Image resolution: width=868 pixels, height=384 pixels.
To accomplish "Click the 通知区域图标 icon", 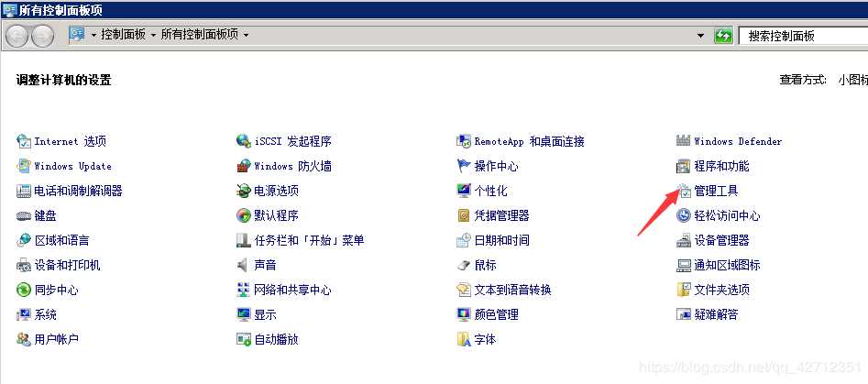I will 684,266.
